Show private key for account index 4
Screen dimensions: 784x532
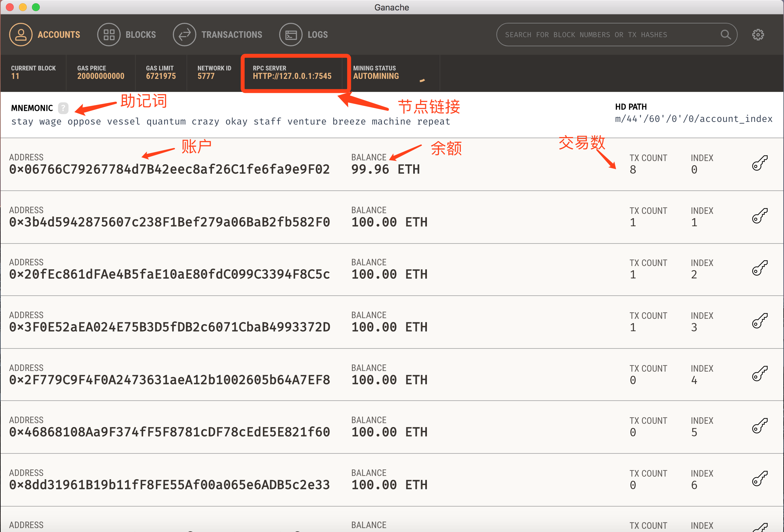pyautogui.click(x=760, y=374)
